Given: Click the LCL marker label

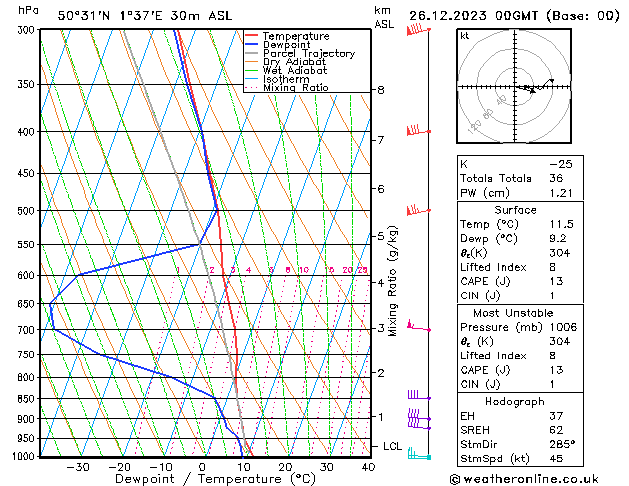Looking at the screenshot, I should coord(392,446).
